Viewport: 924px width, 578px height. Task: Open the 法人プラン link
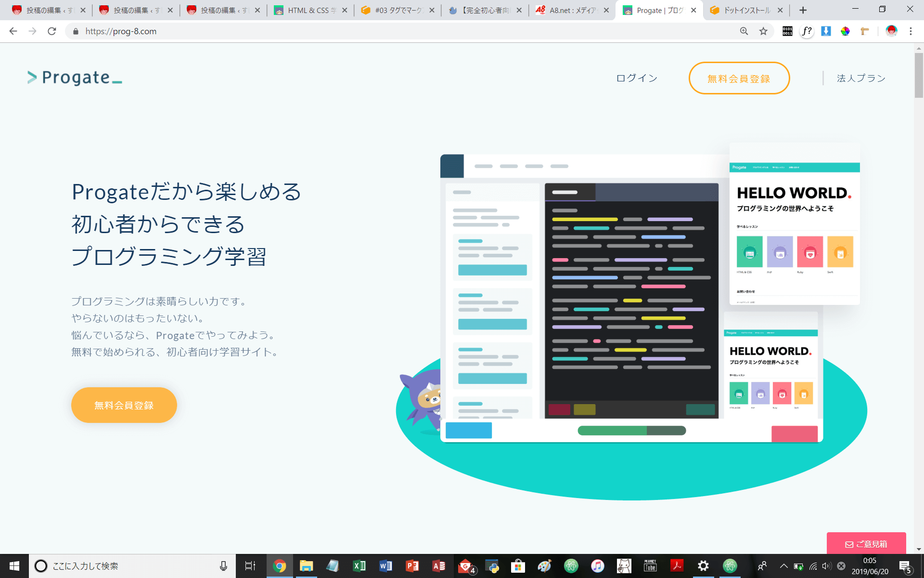click(861, 78)
